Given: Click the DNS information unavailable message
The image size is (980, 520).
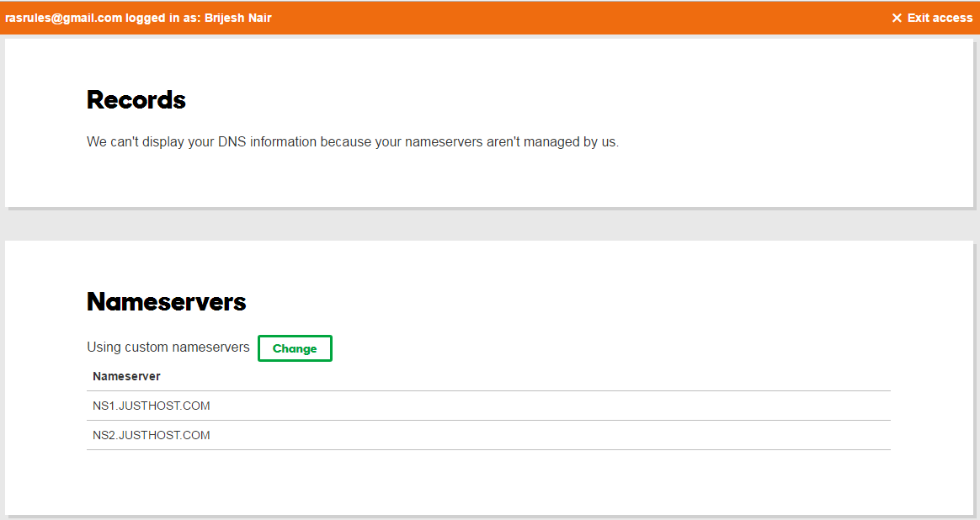Looking at the screenshot, I should (353, 142).
